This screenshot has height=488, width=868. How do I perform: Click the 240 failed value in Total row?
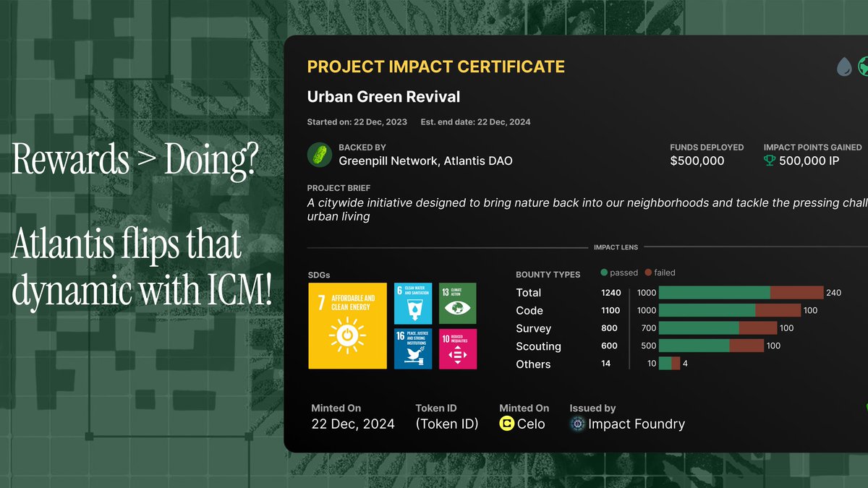pos(833,293)
